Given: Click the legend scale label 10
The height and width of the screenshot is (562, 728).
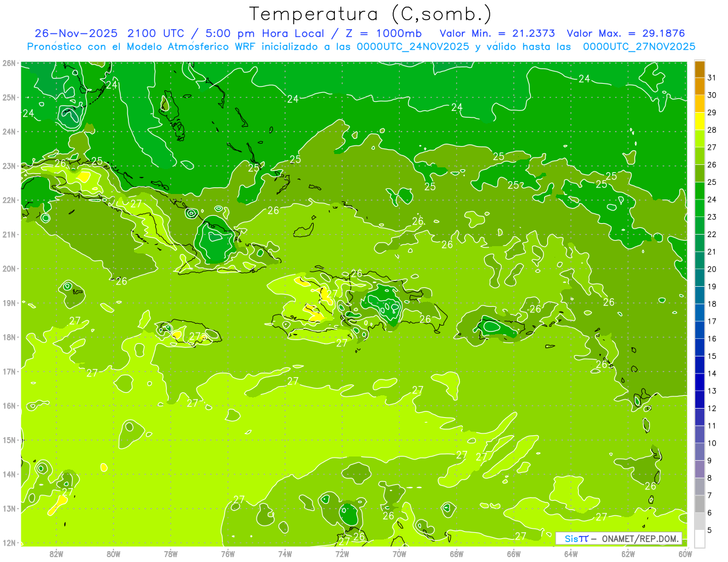Looking at the screenshot, I should [712, 443].
